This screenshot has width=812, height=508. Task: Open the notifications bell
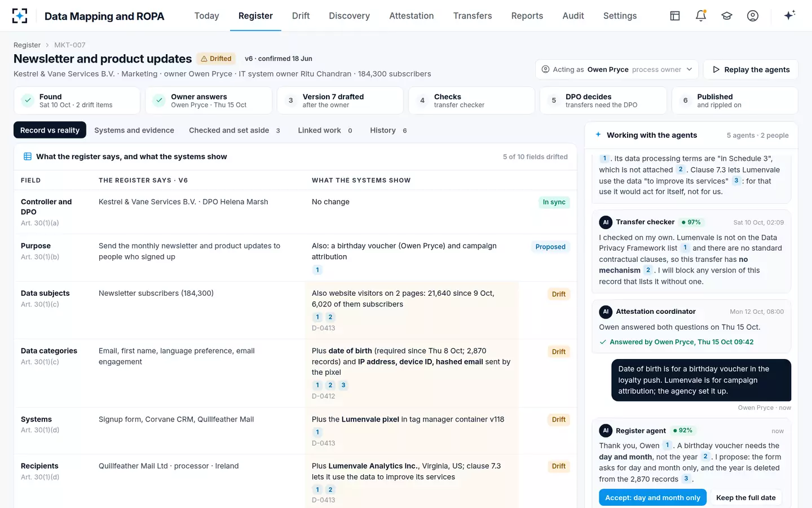click(x=701, y=16)
